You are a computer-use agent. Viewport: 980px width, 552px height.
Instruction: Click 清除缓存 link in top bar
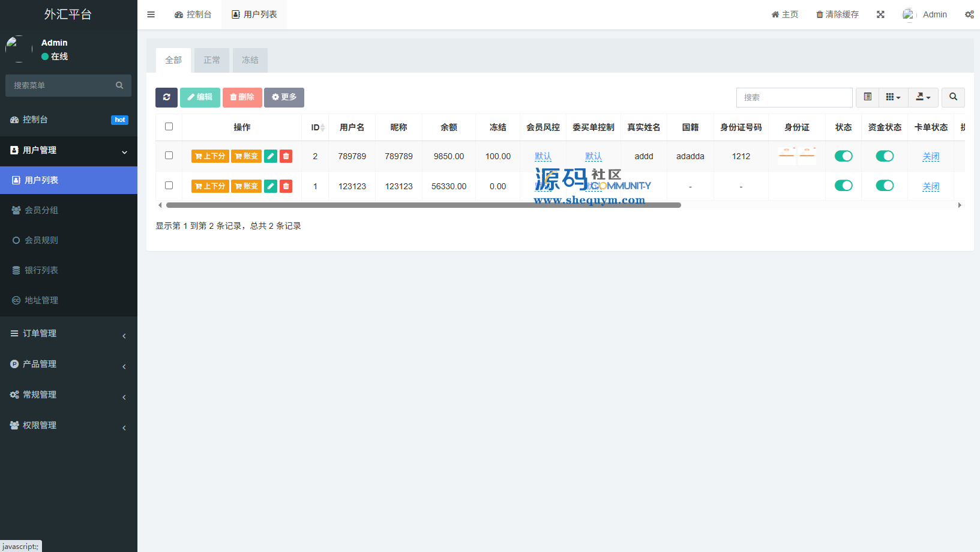tap(837, 14)
